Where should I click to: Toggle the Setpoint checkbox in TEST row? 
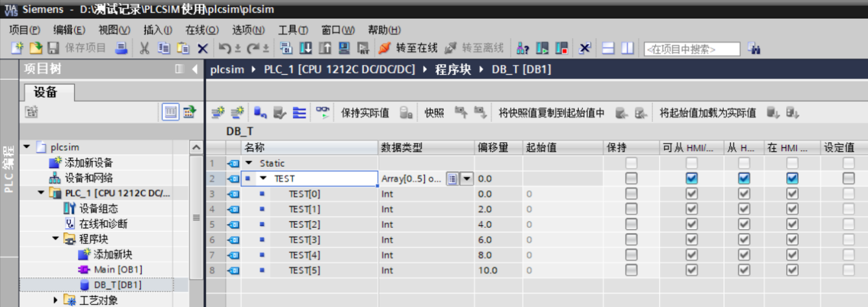(849, 178)
